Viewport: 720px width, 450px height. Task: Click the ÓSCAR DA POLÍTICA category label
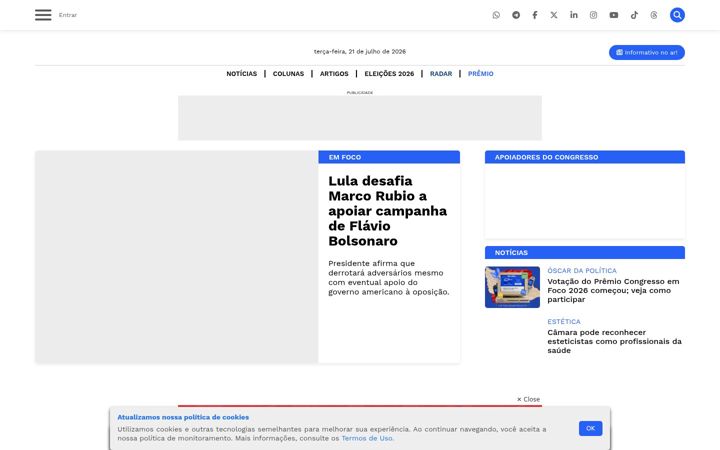tap(582, 270)
